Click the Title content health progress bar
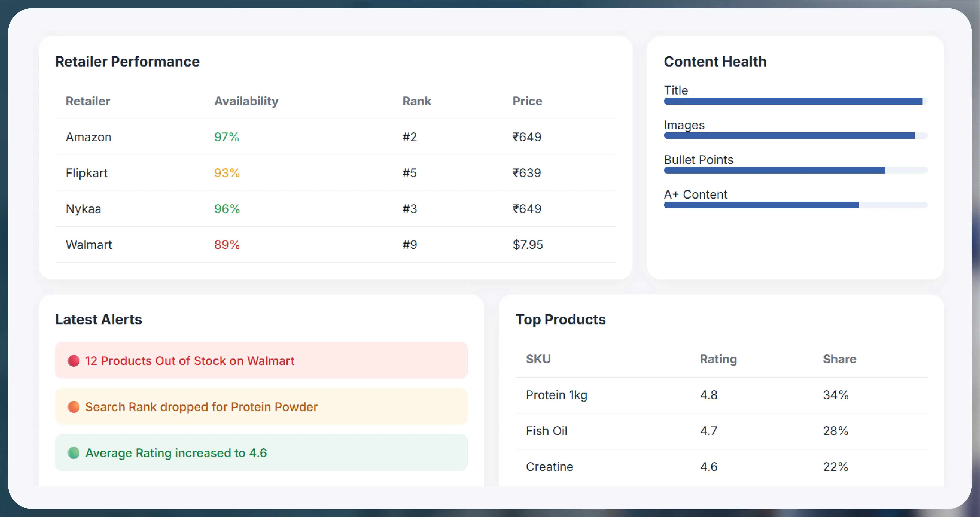Screen dimensions: 980x517 click(796, 101)
